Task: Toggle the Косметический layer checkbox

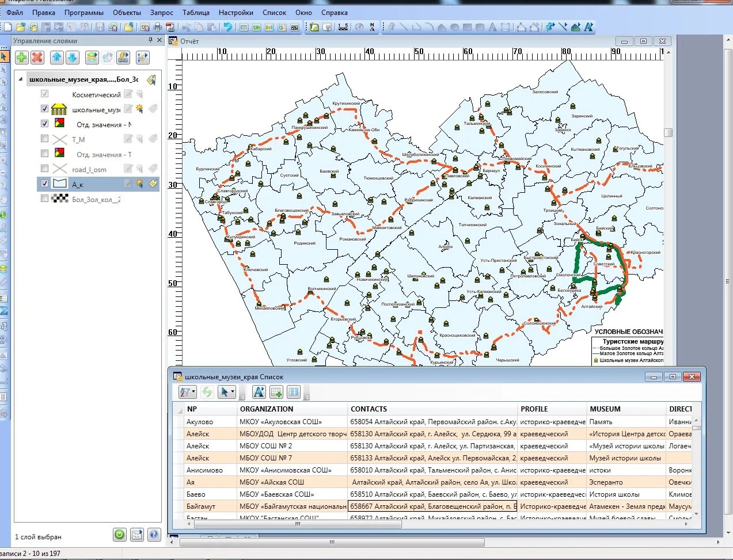Action: [44, 93]
